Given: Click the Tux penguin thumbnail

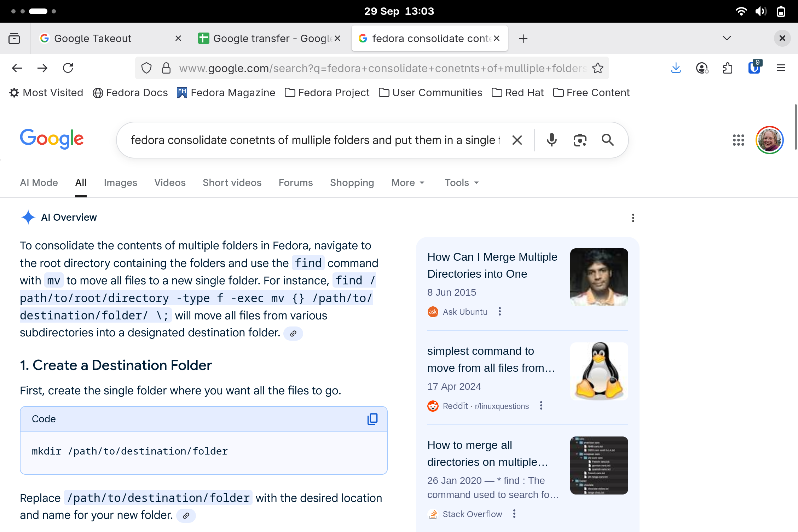Looking at the screenshot, I should (x=599, y=371).
